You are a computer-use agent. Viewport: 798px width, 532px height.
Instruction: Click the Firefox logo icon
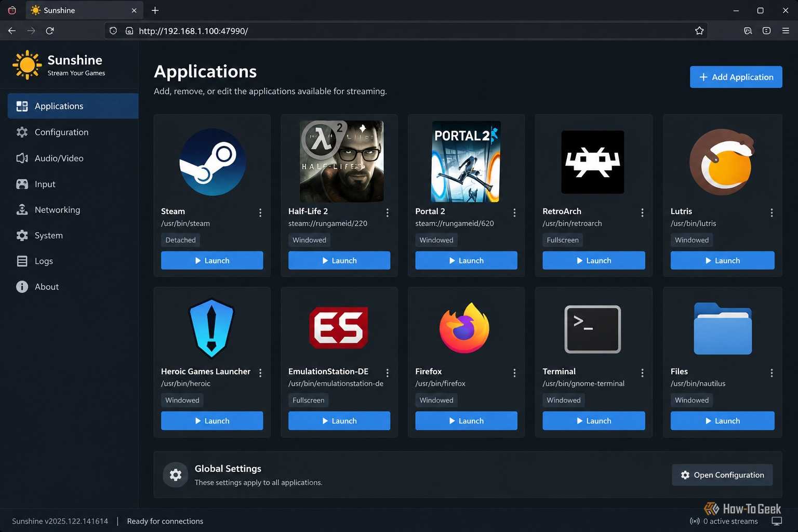[x=465, y=328]
